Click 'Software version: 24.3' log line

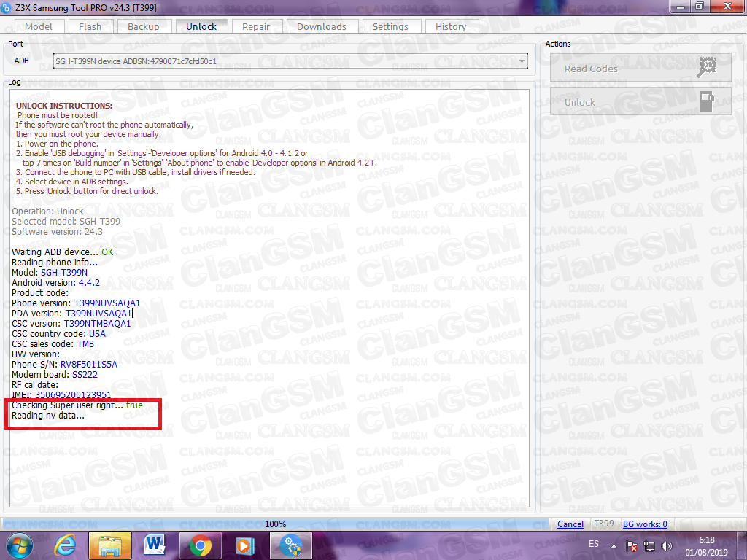[57, 231]
